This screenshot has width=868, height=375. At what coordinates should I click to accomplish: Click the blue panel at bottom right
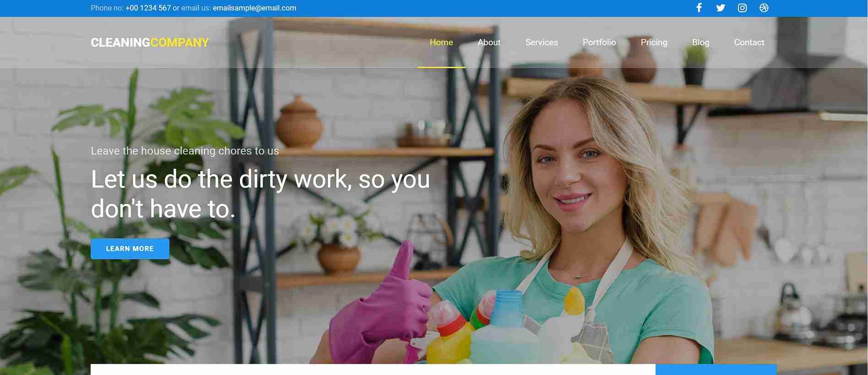point(716,370)
